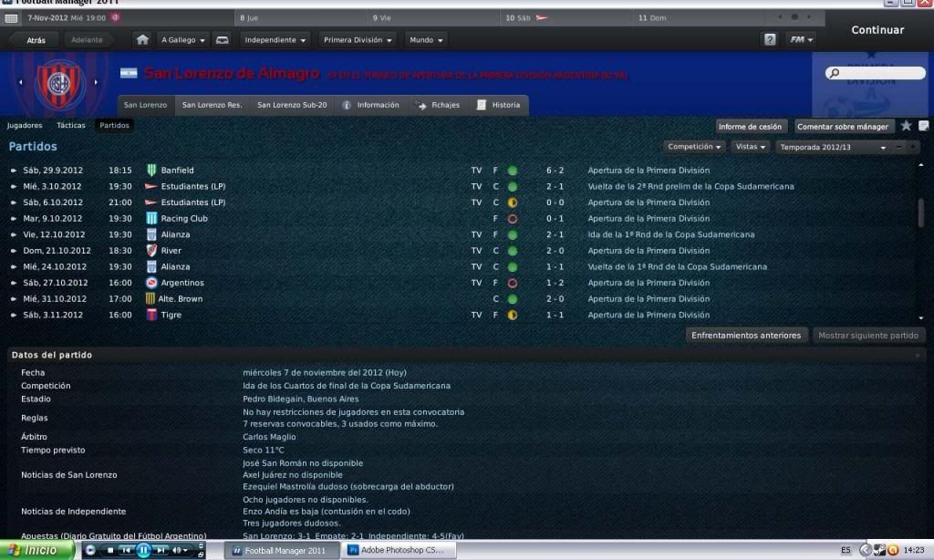Switch to the San Lorenzo Sub-20 tab
The height and width of the screenshot is (560, 934).
(x=292, y=106)
